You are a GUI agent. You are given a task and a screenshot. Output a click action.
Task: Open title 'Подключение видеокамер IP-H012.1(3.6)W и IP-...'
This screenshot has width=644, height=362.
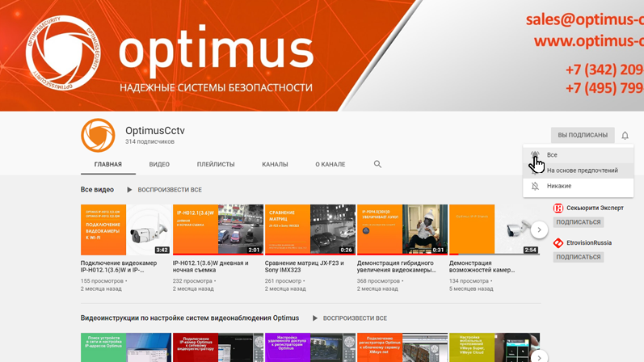(119, 267)
